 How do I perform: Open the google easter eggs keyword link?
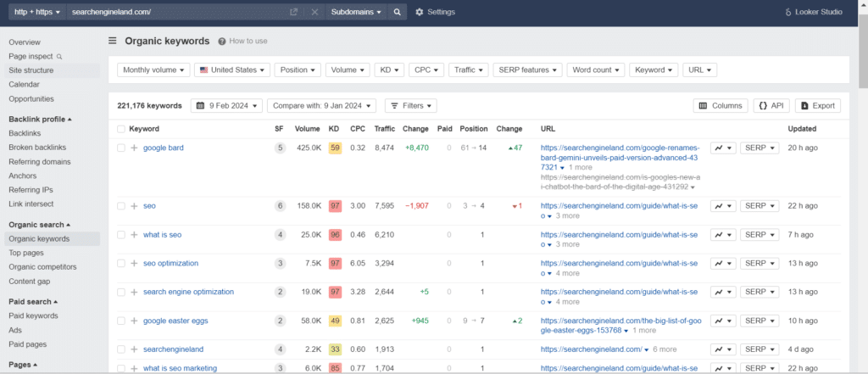point(175,321)
